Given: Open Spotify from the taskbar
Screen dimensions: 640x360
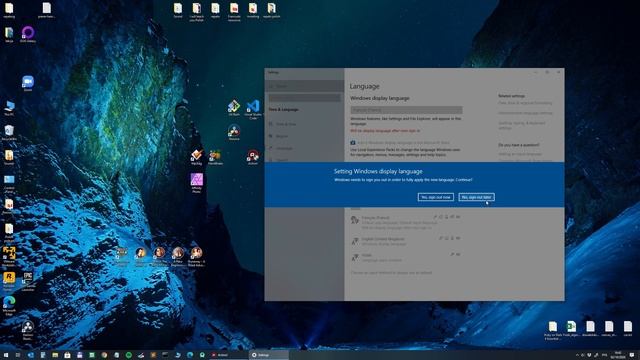Looking at the screenshot, I should coord(129,355).
